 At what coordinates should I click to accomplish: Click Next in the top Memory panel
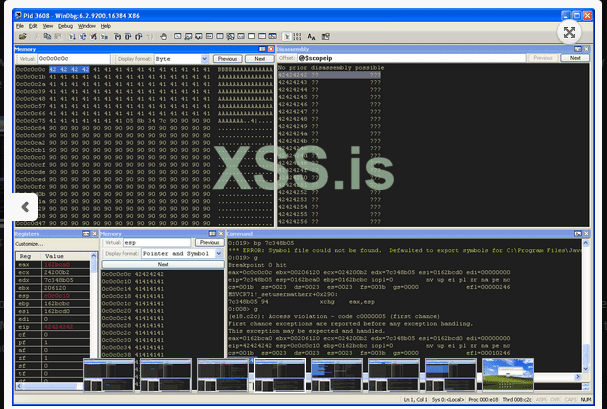pos(259,59)
